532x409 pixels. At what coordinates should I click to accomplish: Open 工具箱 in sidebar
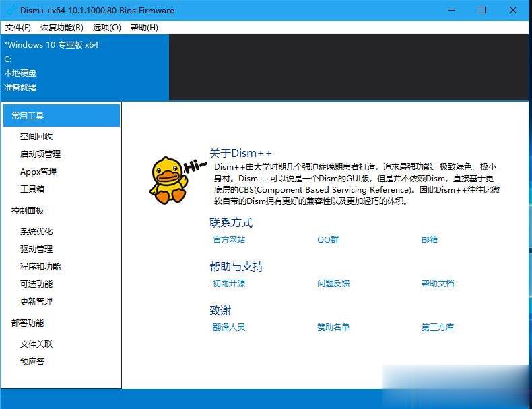32,189
